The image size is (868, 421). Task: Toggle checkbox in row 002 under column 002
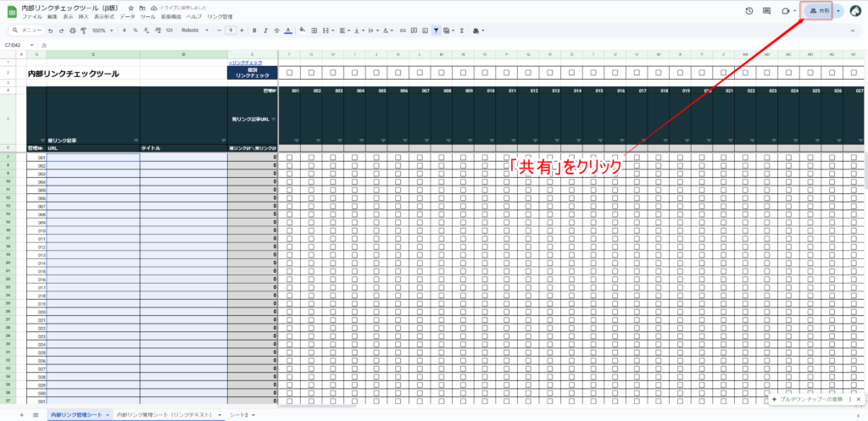pyautogui.click(x=312, y=166)
